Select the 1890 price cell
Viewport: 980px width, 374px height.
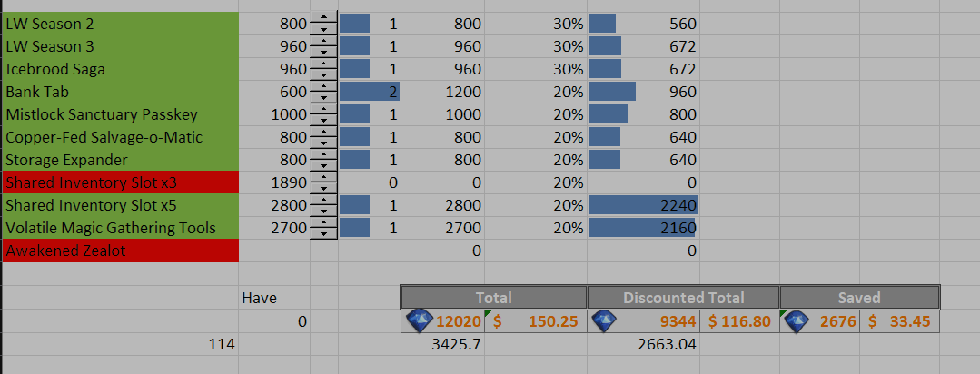tap(274, 182)
